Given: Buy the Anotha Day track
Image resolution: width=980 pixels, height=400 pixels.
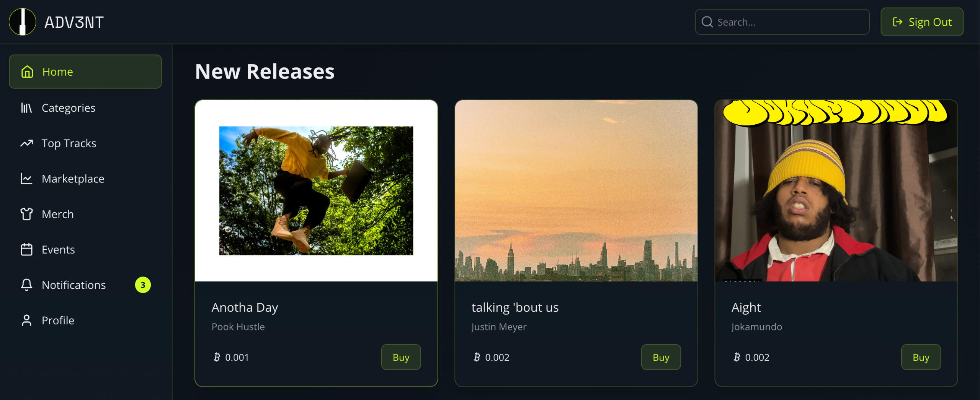Looking at the screenshot, I should coord(401,357).
